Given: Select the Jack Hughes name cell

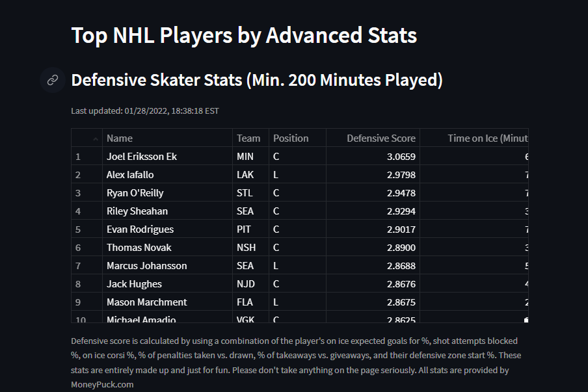Looking at the screenshot, I should click(x=134, y=284).
